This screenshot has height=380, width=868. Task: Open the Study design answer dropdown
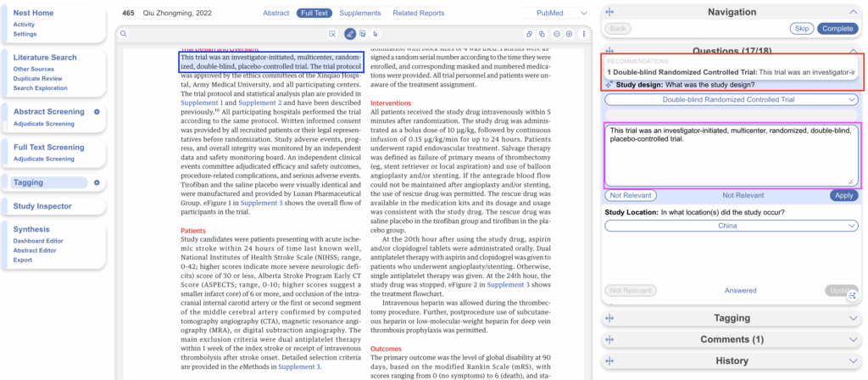click(730, 100)
